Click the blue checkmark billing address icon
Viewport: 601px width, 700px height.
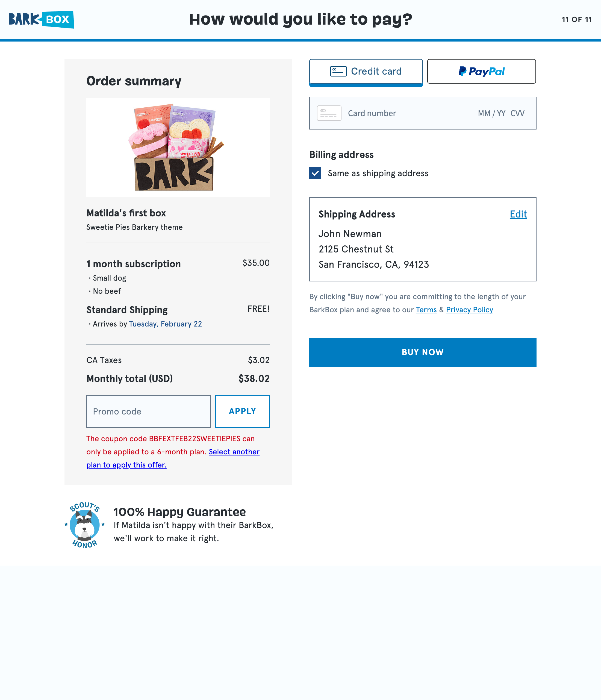tap(315, 173)
